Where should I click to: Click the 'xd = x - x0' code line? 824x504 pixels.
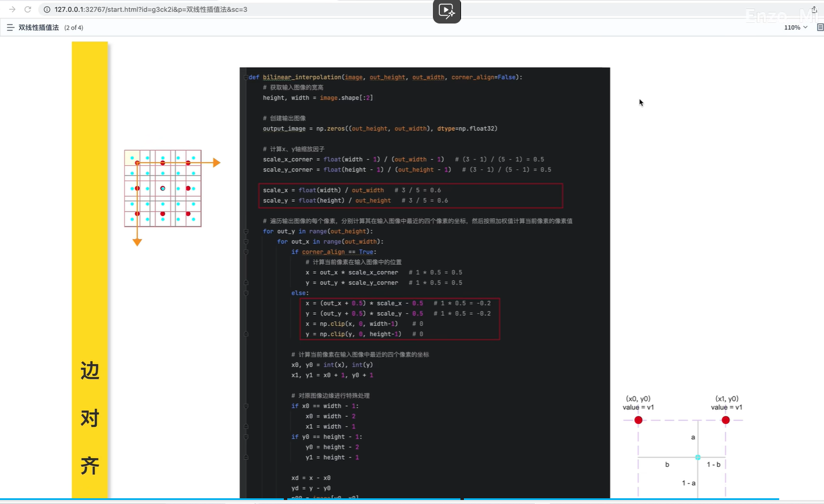click(311, 478)
